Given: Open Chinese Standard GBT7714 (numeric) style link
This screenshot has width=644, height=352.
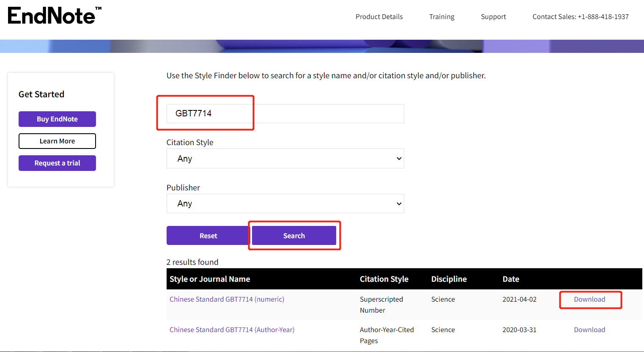Looking at the screenshot, I should 227,299.
